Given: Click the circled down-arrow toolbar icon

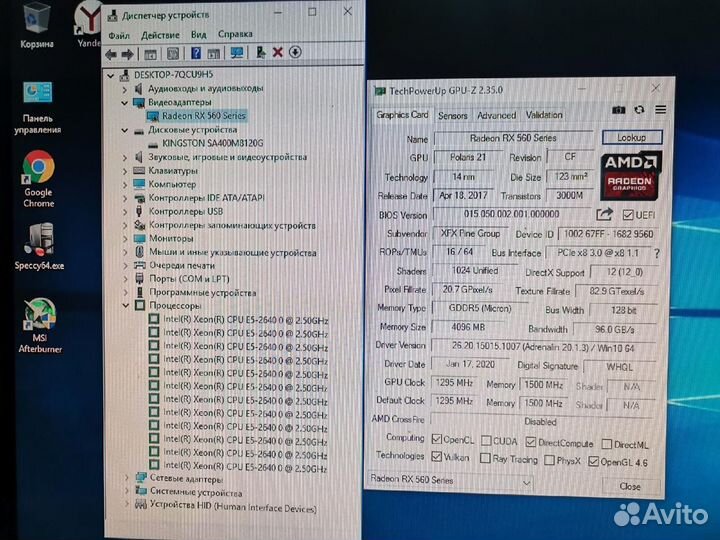Looking at the screenshot, I should point(295,52).
